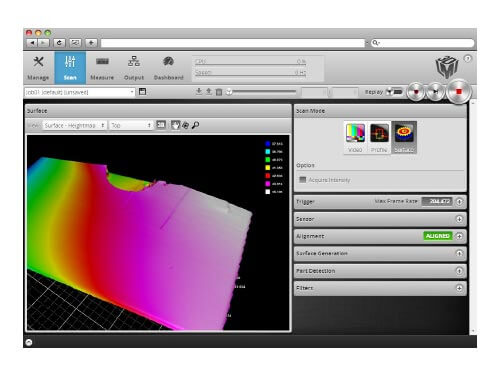
Task: Click the magnifier zoom tool in viewer
Action: (196, 125)
